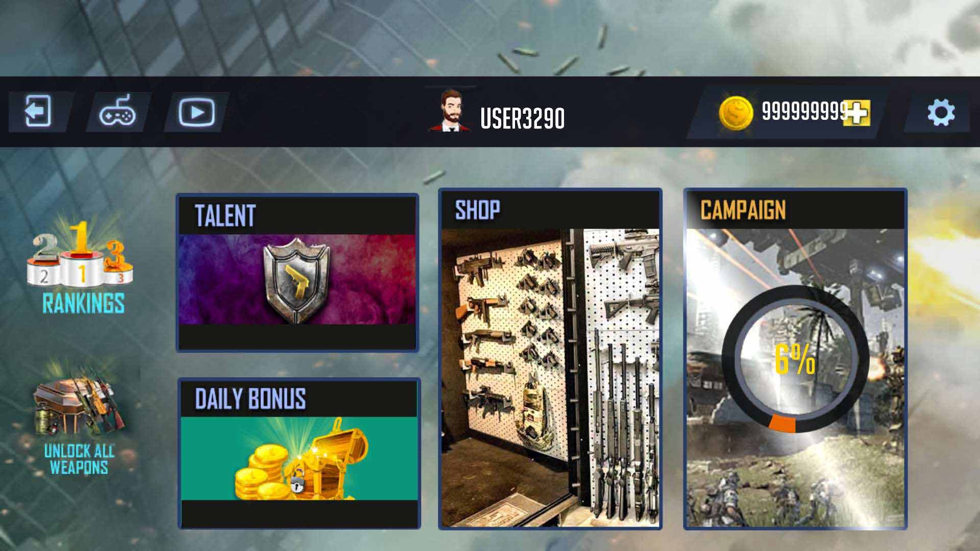Click the video play icon

(197, 112)
